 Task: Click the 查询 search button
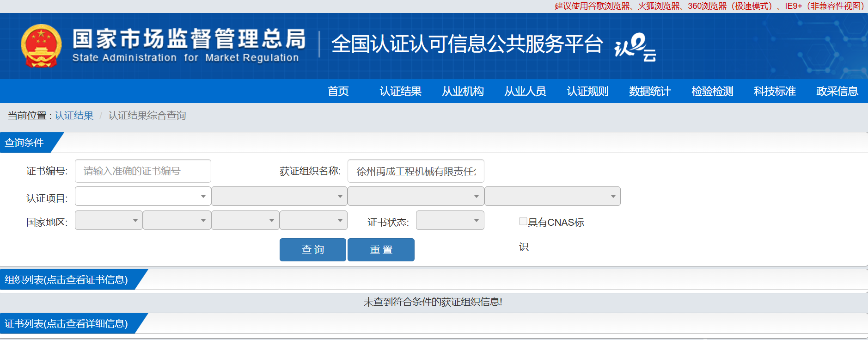[313, 250]
